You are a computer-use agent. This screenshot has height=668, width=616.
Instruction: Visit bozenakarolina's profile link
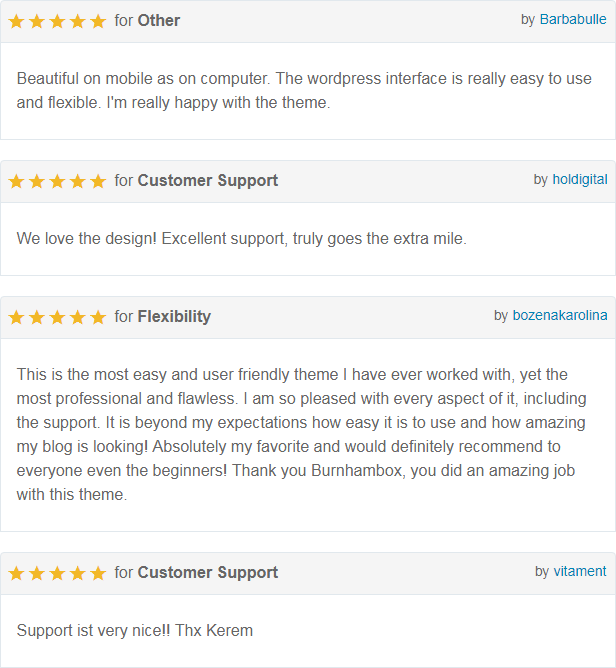tap(559, 316)
